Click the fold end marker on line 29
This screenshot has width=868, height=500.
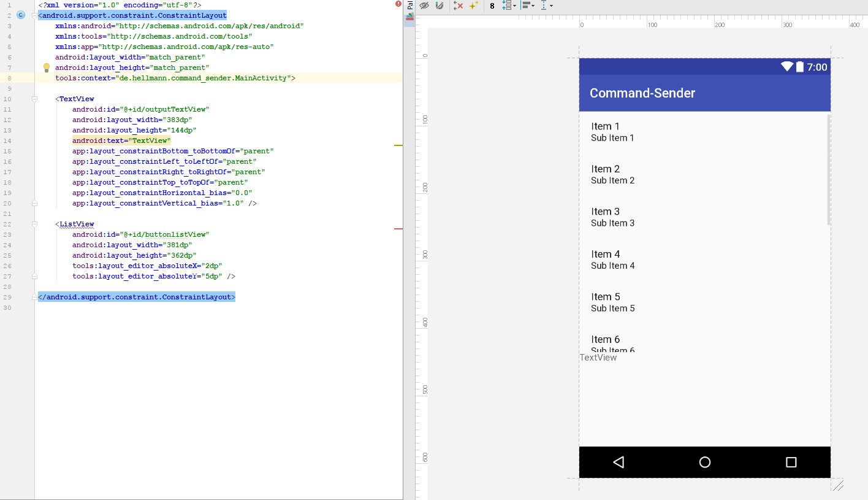pyautogui.click(x=35, y=297)
